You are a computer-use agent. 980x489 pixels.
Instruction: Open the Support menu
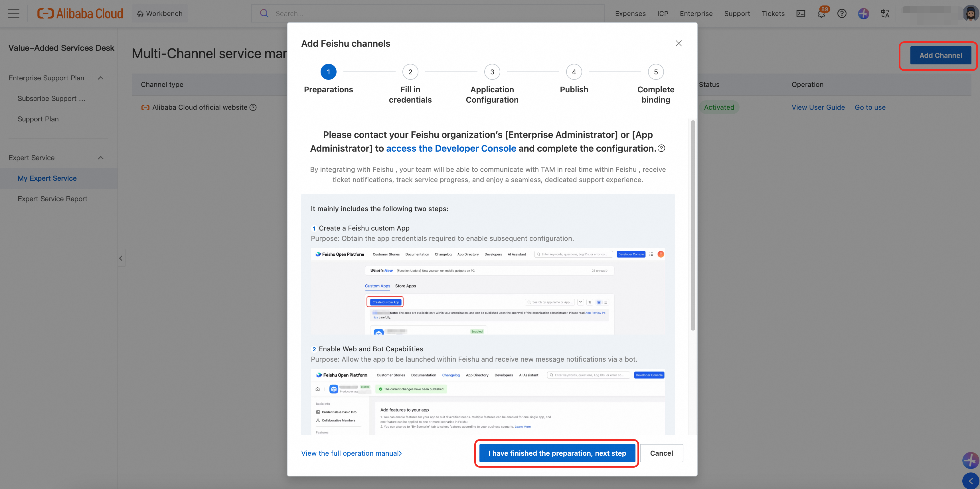pos(737,14)
